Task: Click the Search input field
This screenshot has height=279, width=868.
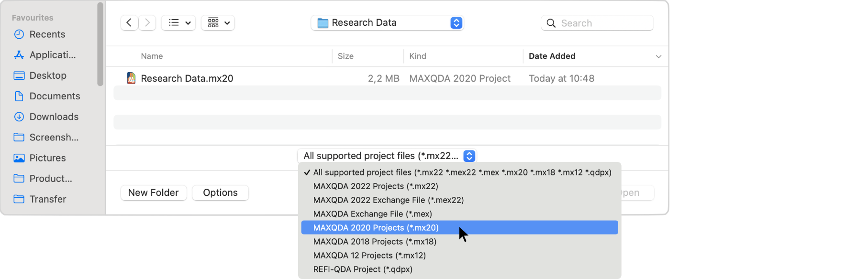Action: point(603,23)
